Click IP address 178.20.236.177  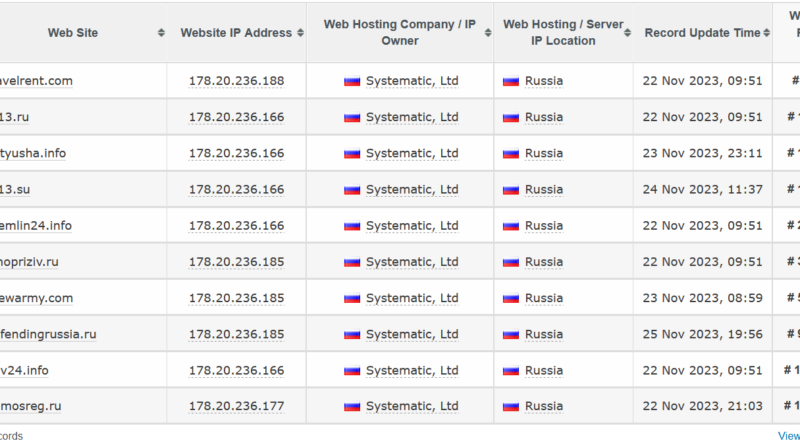(236, 406)
